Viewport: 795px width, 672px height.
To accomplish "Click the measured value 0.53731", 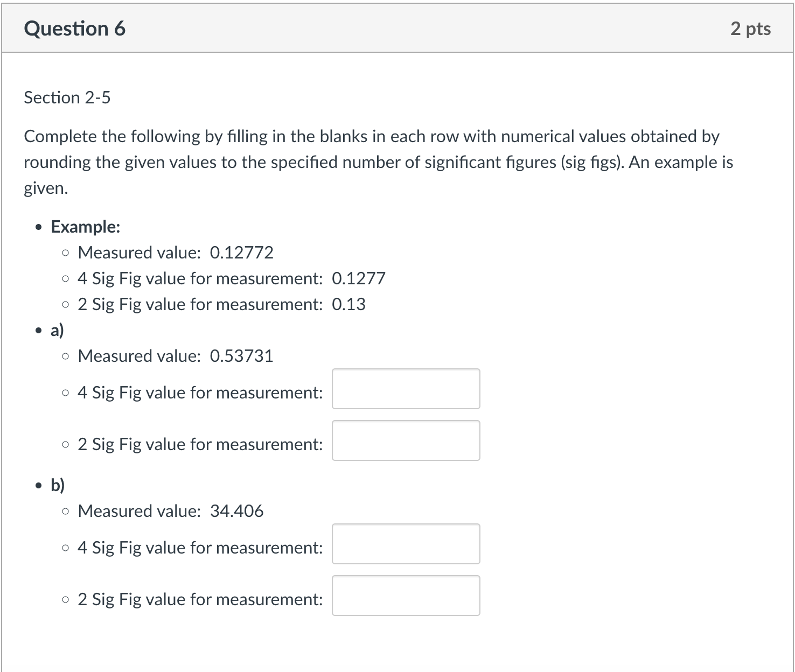I will [x=242, y=356].
